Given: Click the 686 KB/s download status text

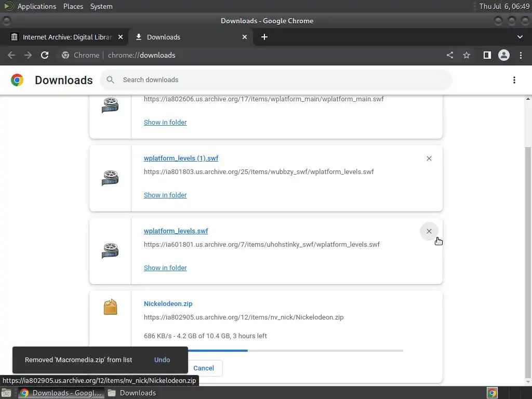Looking at the screenshot, I should [x=205, y=336].
